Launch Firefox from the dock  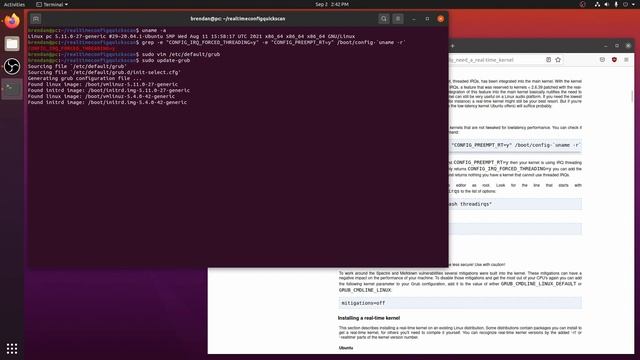[x=12, y=21]
